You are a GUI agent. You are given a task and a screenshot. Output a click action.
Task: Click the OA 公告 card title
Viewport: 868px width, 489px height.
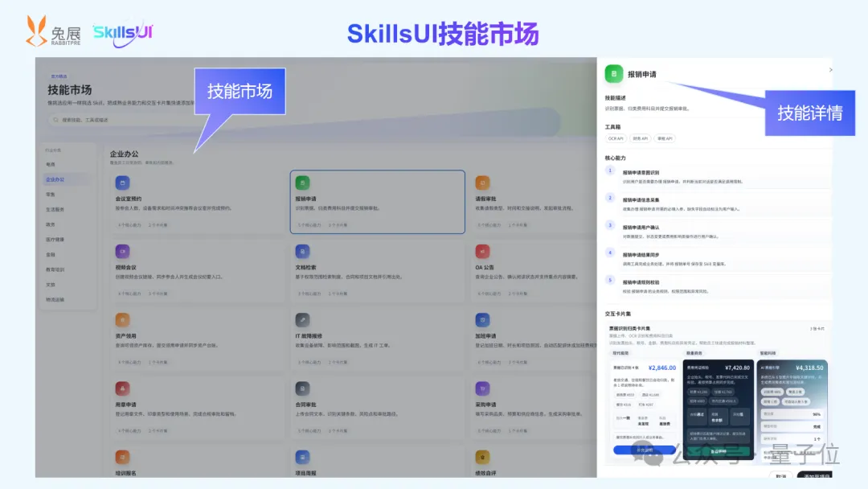[485, 268]
